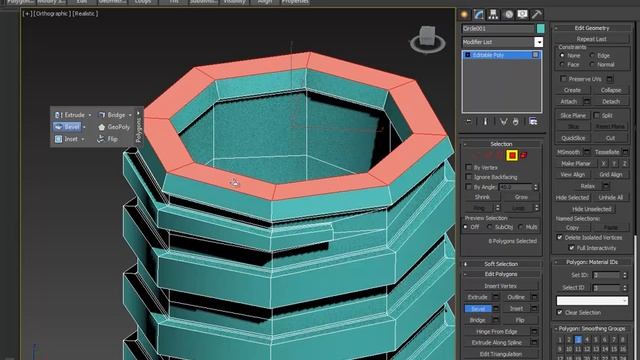Click Bridge in floating Polygons panel
This screenshot has width=640, height=360.
[x=112, y=115]
